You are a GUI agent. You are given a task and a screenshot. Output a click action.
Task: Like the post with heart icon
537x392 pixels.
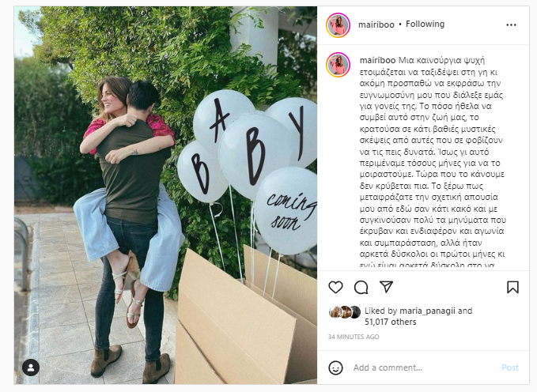pyautogui.click(x=335, y=287)
